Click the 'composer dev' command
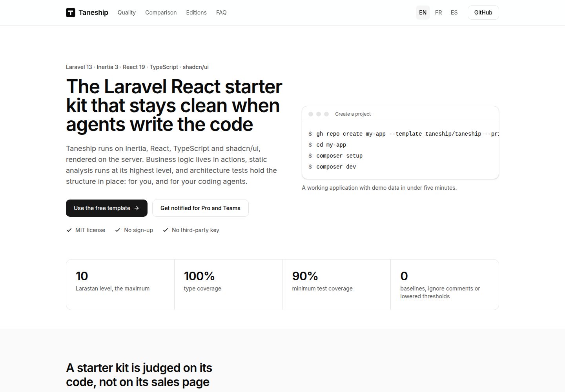Image resolution: width=565 pixels, height=392 pixels. (332, 167)
